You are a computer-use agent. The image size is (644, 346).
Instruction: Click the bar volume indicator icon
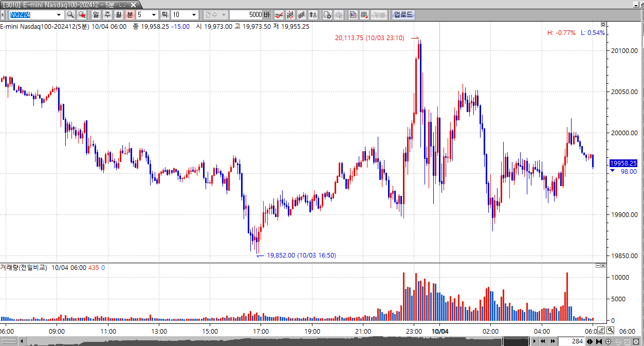pyautogui.click(x=302, y=15)
